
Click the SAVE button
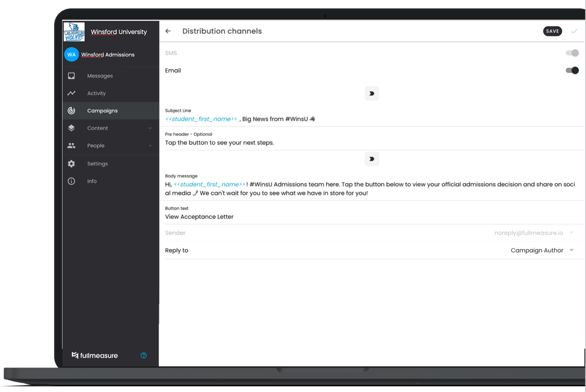pos(552,31)
